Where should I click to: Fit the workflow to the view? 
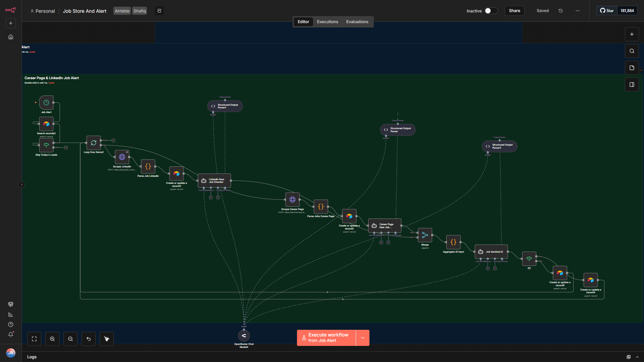tap(34, 339)
